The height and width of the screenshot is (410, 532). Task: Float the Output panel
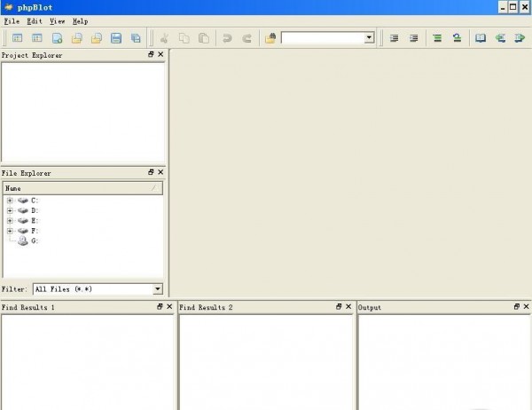pyautogui.click(x=517, y=307)
